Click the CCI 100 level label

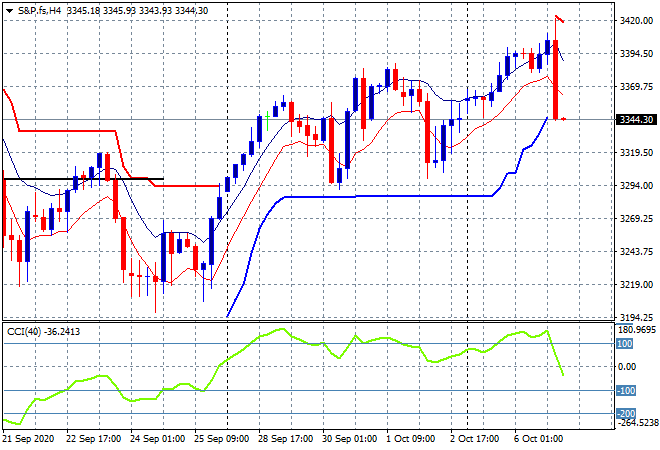(x=625, y=344)
